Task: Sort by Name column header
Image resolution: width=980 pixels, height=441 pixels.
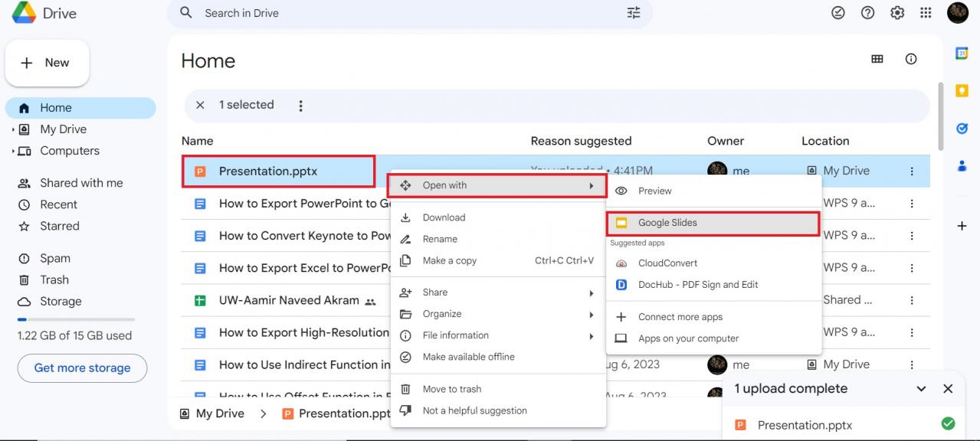Action: [x=197, y=141]
